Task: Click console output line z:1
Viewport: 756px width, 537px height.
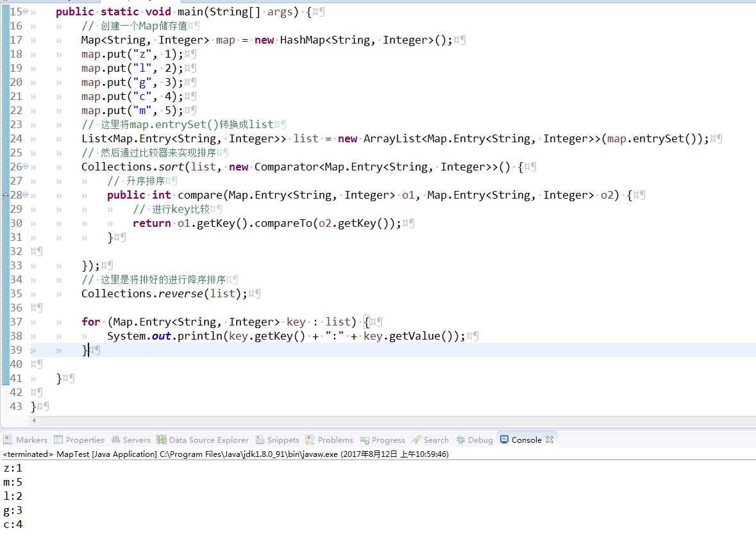Action: pyautogui.click(x=13, y=468)
